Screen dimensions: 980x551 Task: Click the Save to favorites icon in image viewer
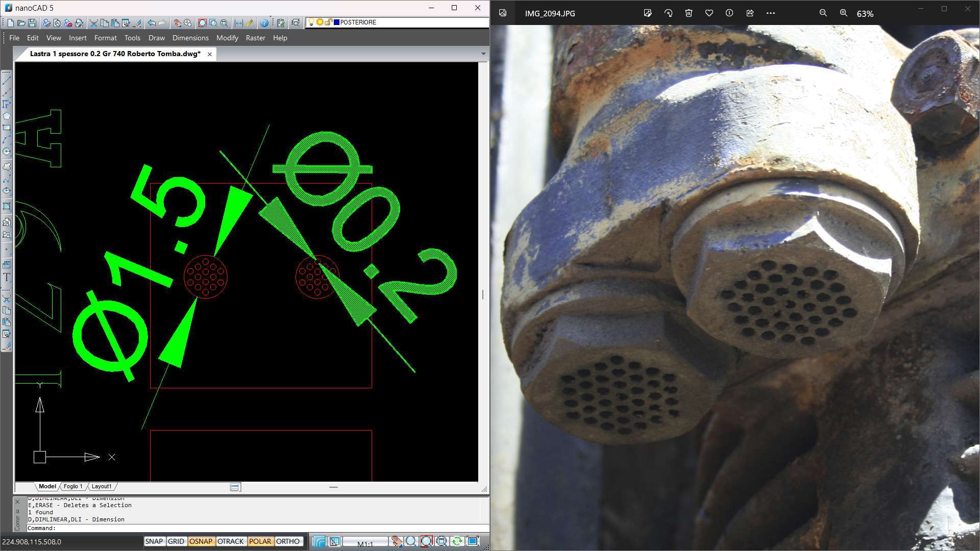(709, 13)
